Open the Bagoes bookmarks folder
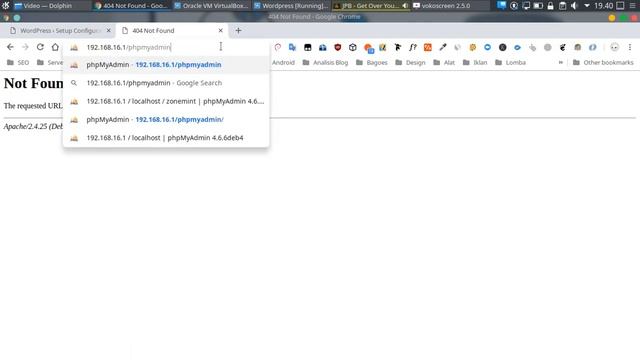 tap(371, 62)
